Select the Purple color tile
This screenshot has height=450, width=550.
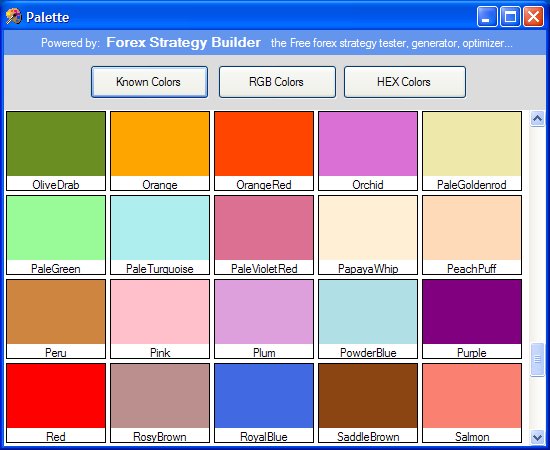pos(472,319)
